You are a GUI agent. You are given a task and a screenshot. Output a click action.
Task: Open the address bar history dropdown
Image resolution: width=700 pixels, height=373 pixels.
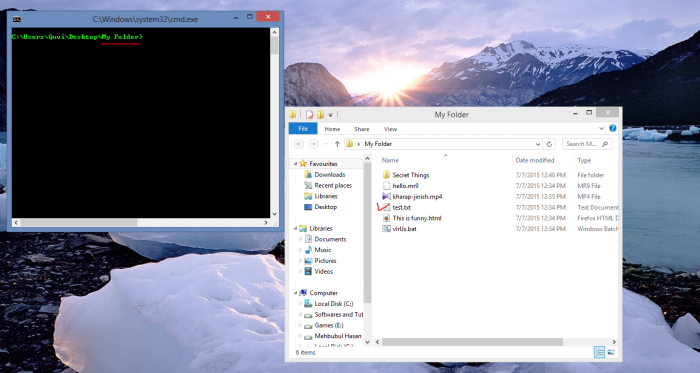(538, 144)
